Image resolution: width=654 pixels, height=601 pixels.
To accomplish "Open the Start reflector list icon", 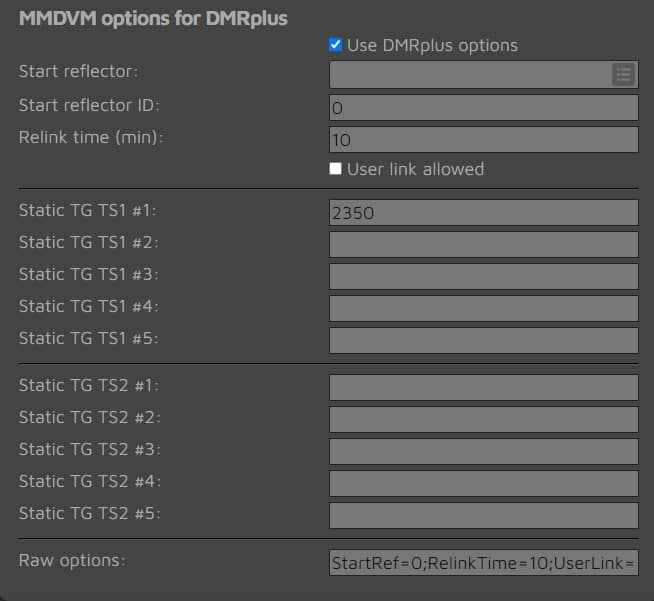I will (x=624, y=75).
